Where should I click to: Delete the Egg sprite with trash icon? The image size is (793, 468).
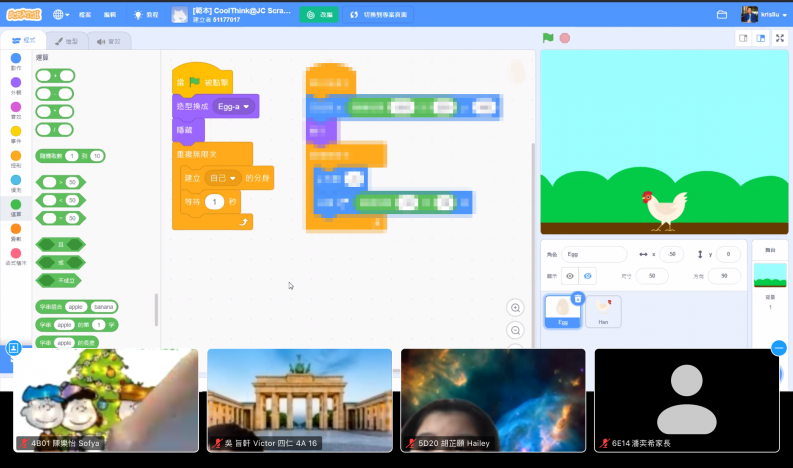click(x=578, y=299)
